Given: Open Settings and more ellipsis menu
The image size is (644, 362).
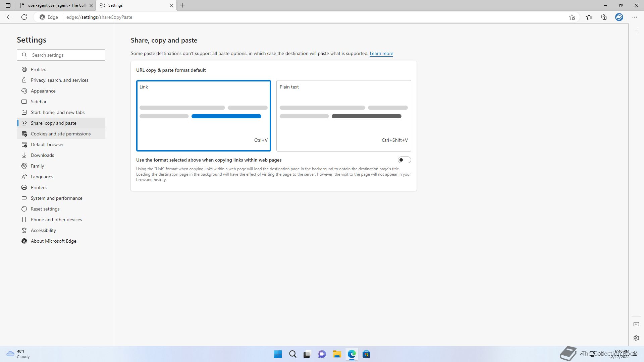Looking at the screenshot, I should [x=634, y=17].
